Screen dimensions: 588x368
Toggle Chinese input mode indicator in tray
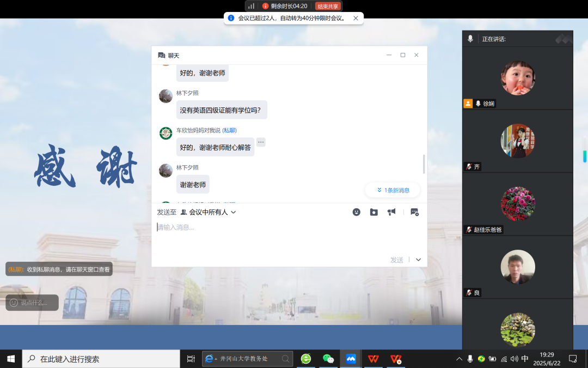[525, 359]
